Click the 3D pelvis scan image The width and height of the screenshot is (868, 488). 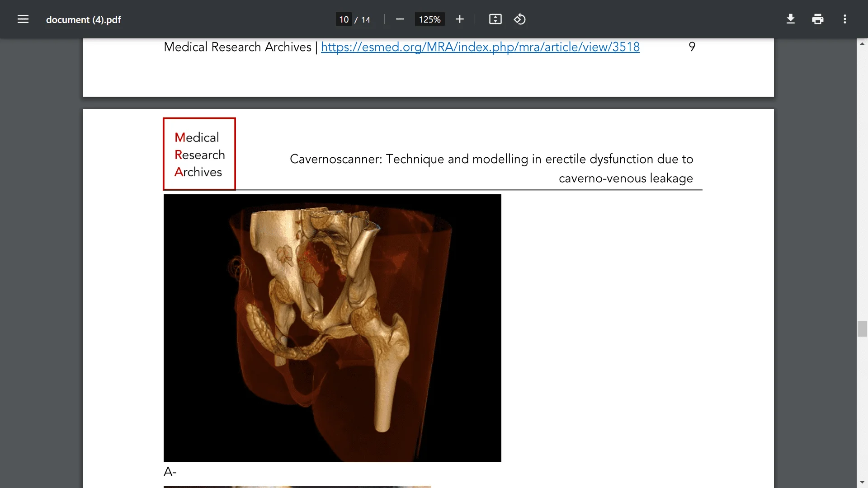332,328
